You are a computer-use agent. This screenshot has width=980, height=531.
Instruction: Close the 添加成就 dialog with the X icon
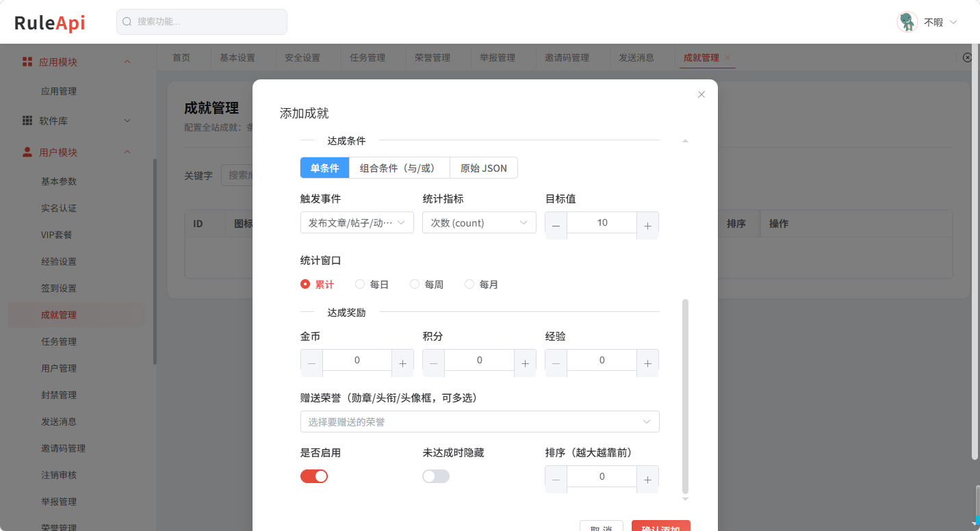701,94
